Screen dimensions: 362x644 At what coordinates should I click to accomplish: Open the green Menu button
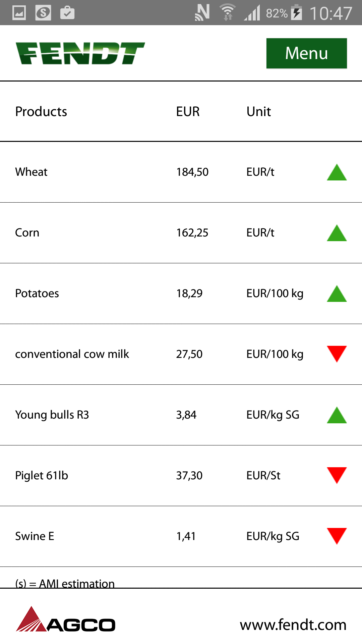[x=306, y=53]
